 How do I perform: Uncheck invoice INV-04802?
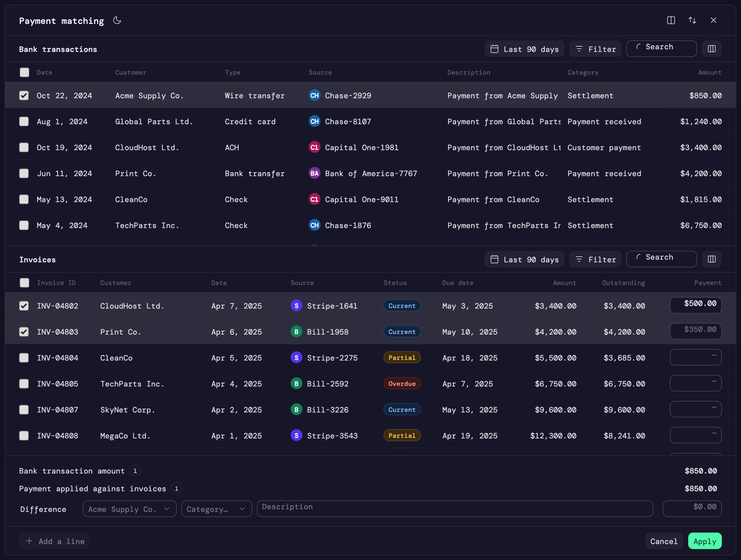24,306
